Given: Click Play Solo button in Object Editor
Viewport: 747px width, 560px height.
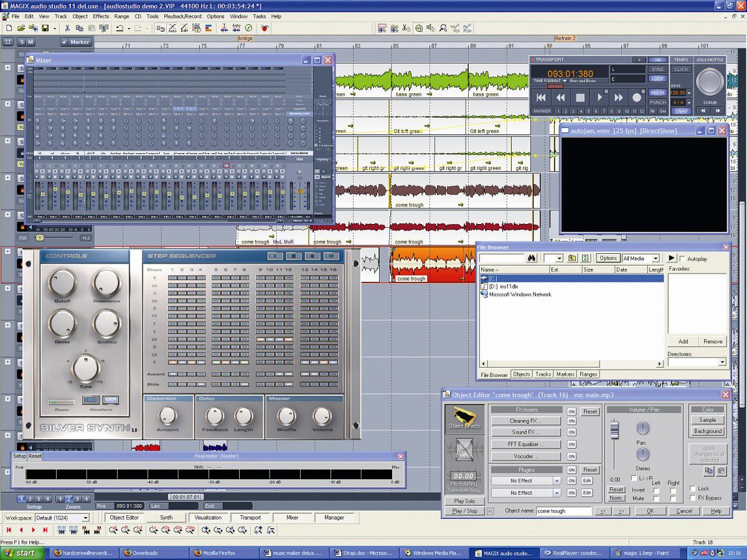Looking at the screenshot, I should click(464, 502).
